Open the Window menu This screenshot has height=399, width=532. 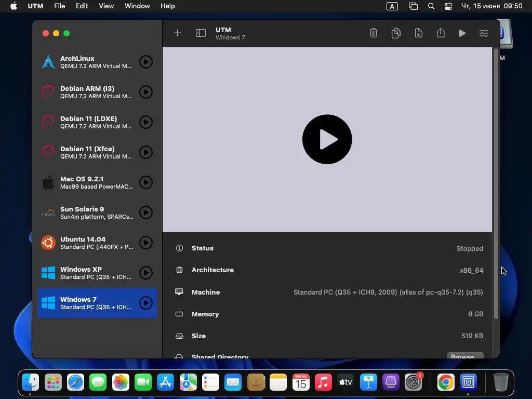coord(137,6)
